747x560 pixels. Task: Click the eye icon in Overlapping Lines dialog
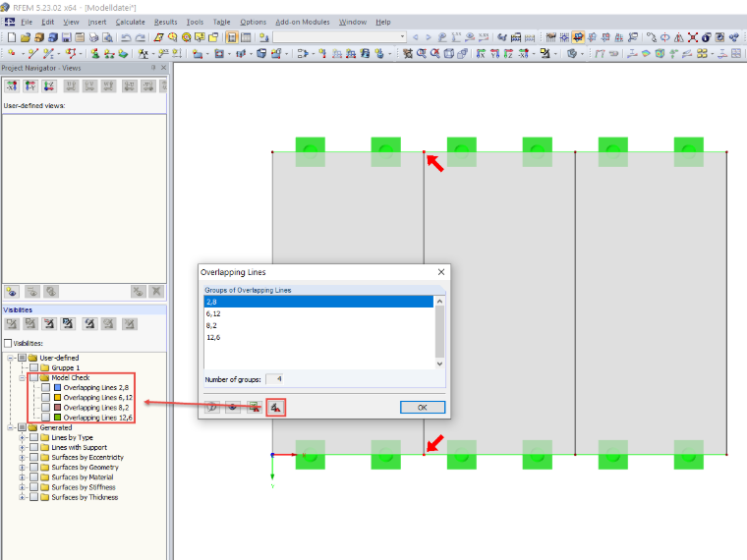pyautogui.click(x=233, y=407)
